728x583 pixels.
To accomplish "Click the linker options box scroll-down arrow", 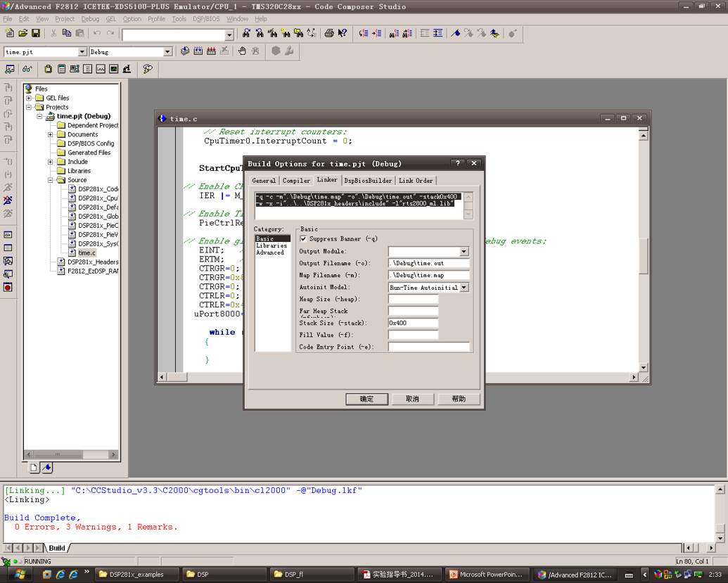I will [x=468, y=214].
